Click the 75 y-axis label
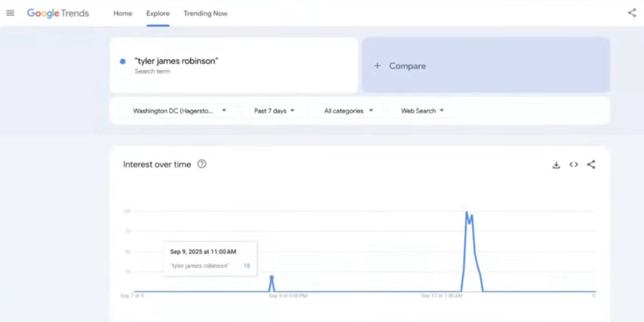The image size is (644, 322). tap(128, 231)
